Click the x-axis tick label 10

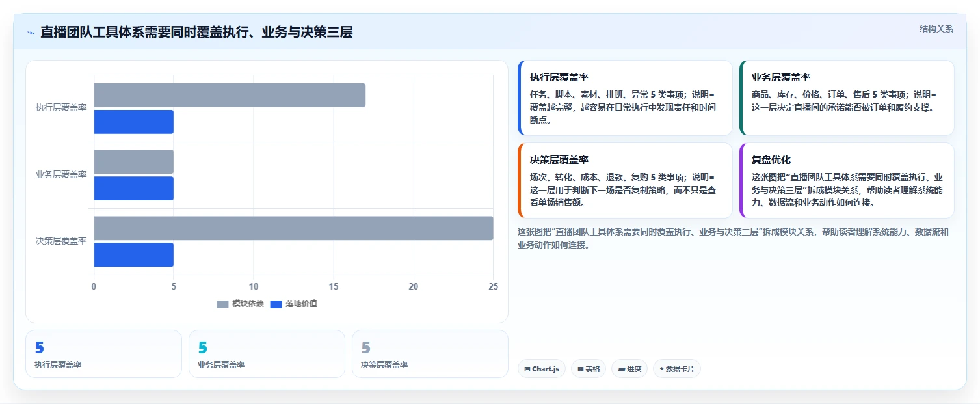coord(254,286)
